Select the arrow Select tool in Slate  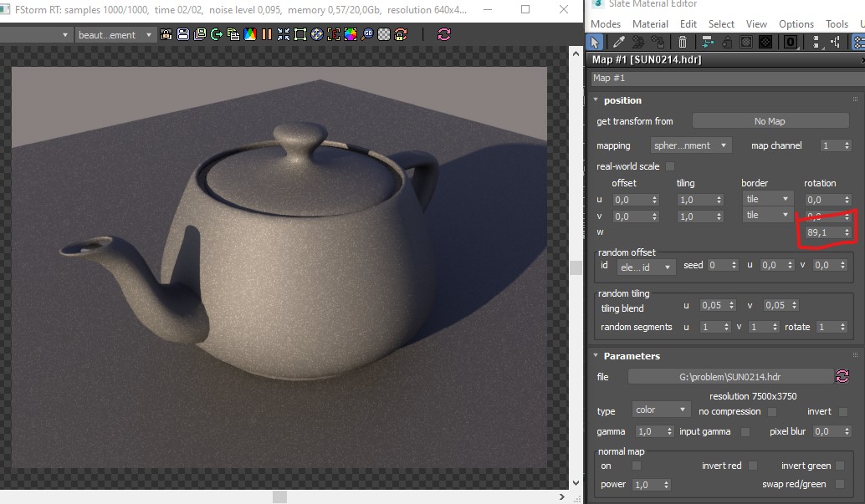[x=595, y=42]
